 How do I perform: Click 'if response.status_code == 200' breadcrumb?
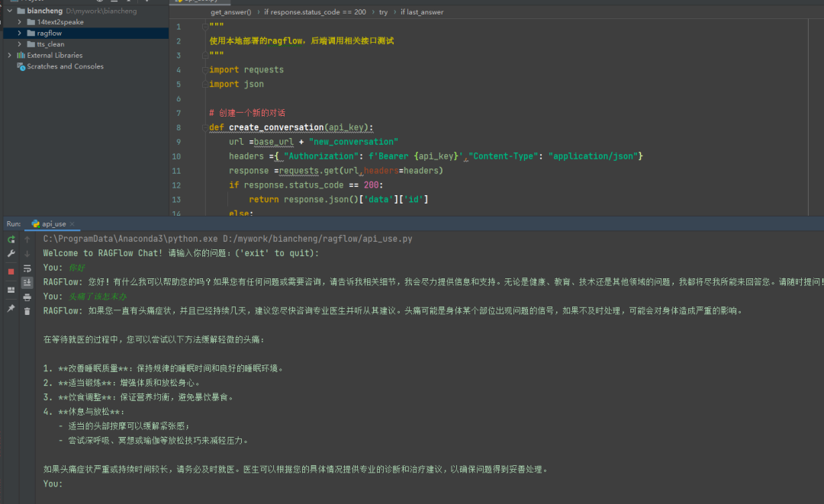click(x=315, y=12)
